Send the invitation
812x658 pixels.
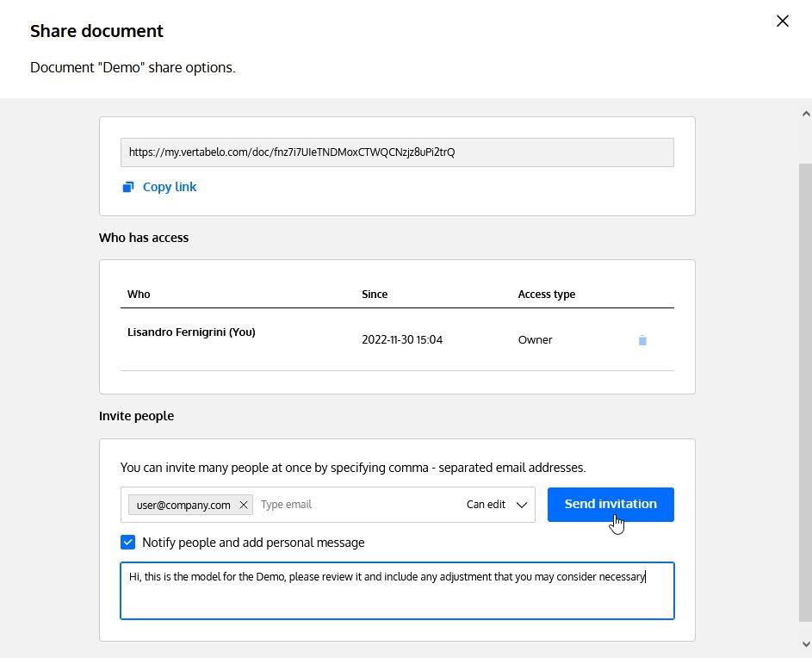611,504
